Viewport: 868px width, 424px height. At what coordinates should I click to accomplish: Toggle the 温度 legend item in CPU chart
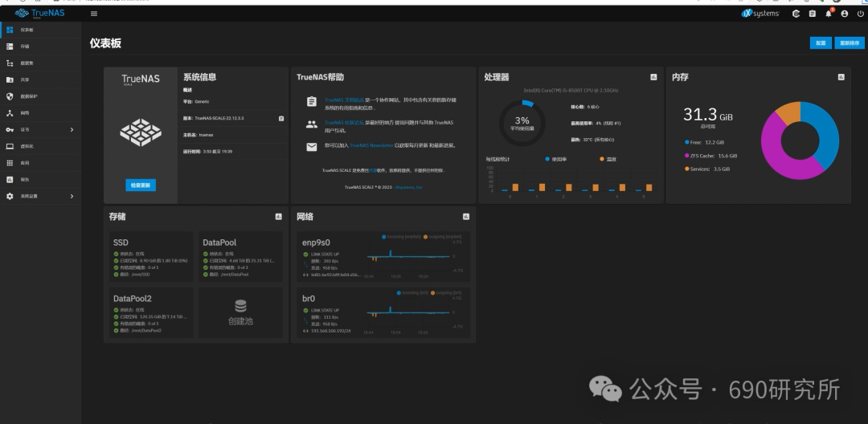(608, 159)
